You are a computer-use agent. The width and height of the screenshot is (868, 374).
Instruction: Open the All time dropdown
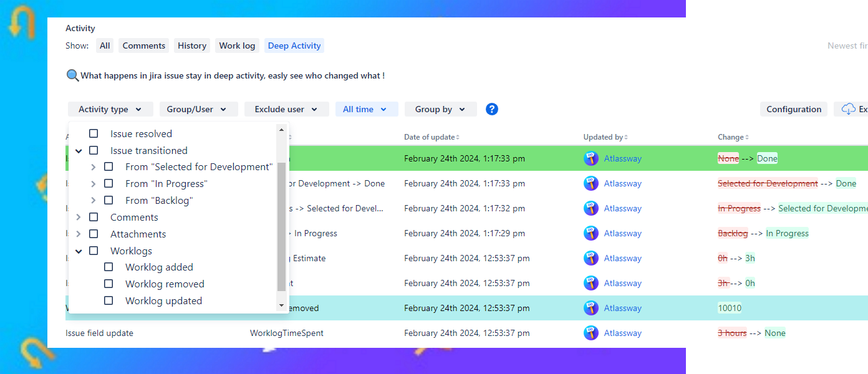[x=367, y=109]
